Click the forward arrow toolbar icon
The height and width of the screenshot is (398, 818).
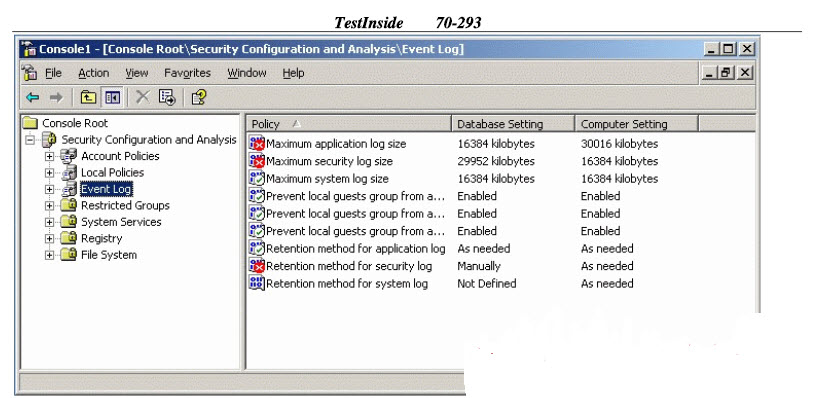coord(56,98)
